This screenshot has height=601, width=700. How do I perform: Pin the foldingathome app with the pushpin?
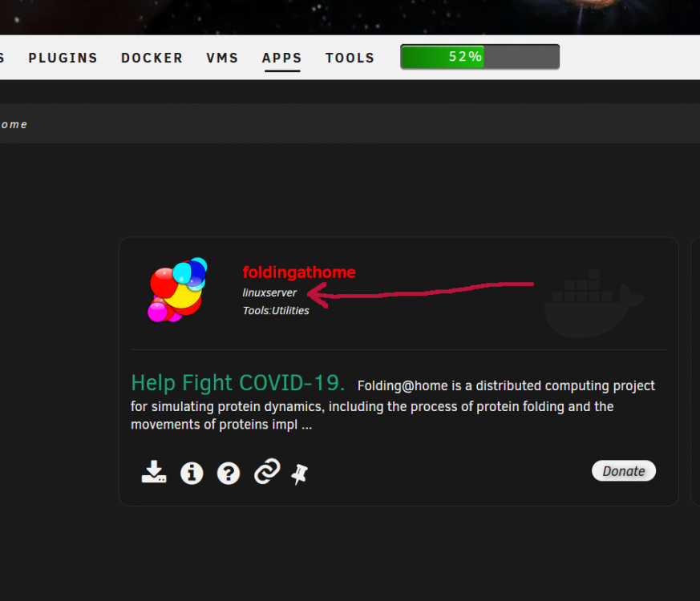pos(300,474)
